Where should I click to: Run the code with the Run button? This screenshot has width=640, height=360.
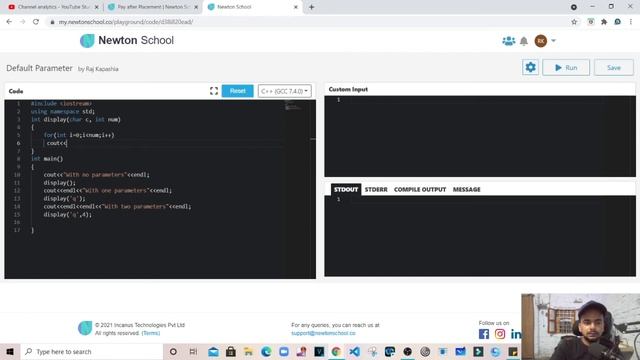(x=566, y=67)
